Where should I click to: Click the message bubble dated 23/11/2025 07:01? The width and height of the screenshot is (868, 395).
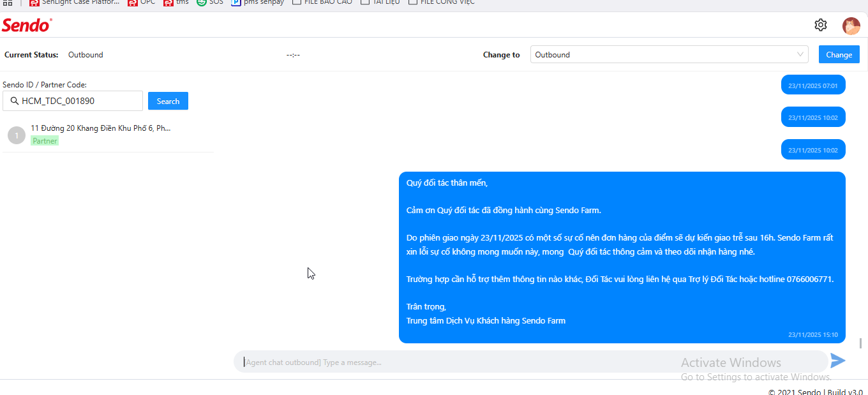point(813,85)
